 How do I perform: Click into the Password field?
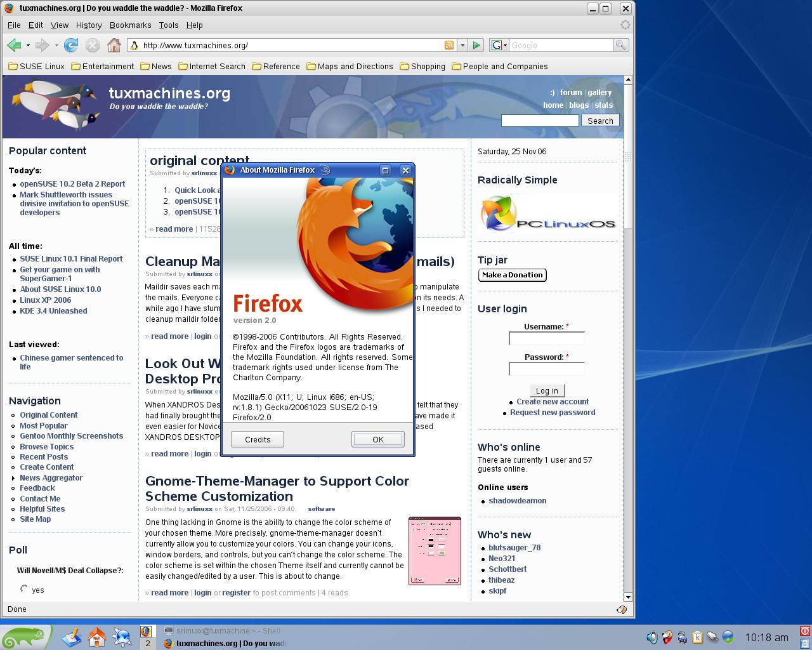(547, 369)
